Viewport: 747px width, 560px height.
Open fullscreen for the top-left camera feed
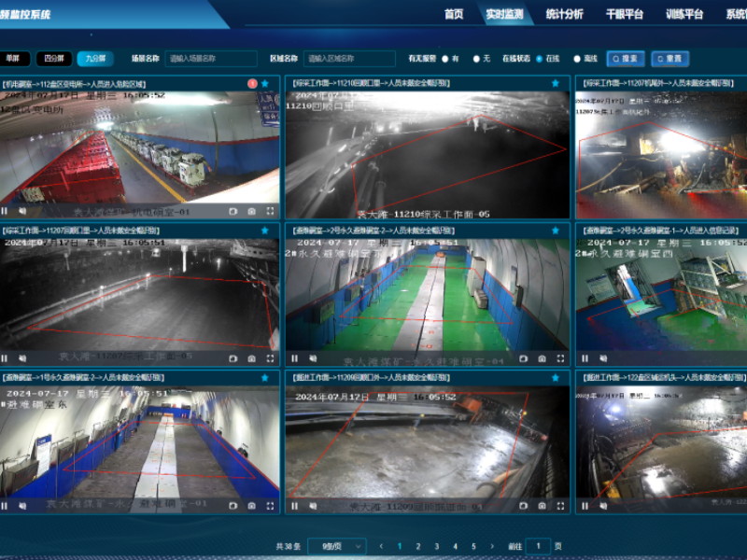(271, 211)
